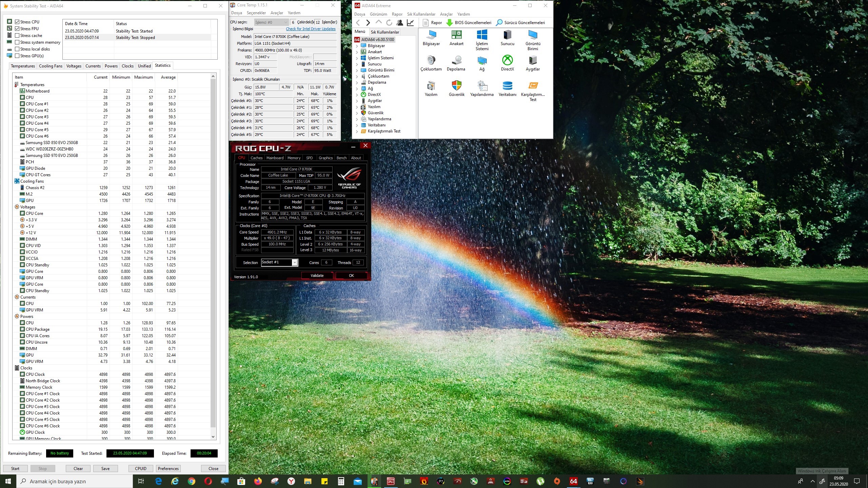868x488 pixels.
Task: Enable the Stress system memory checkbox
Action: [x=17, y=42]
